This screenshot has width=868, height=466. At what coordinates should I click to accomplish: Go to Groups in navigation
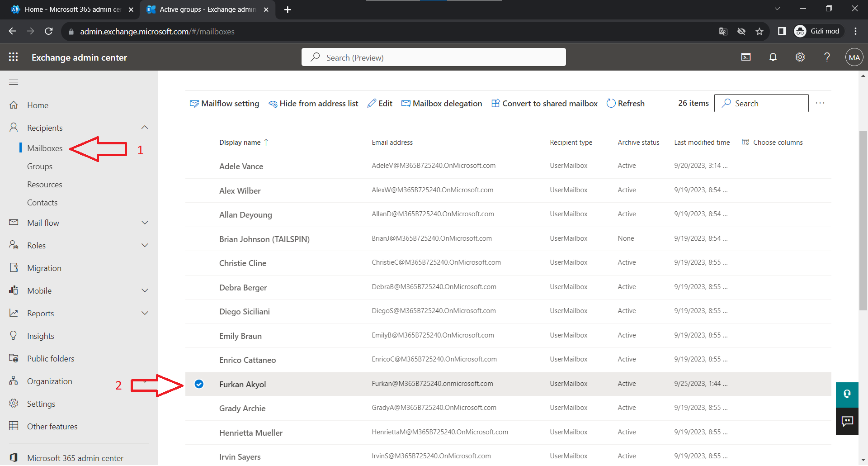click(x=40, y=166)
